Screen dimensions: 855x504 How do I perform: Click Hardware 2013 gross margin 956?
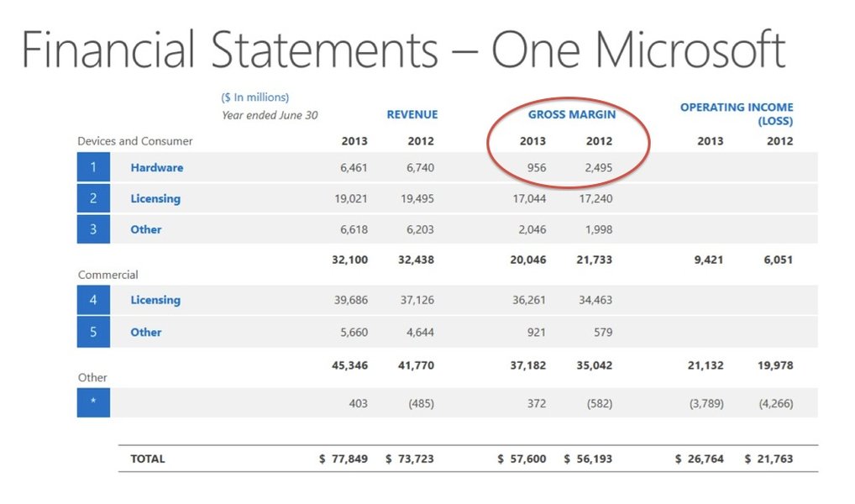pos(537,168)
